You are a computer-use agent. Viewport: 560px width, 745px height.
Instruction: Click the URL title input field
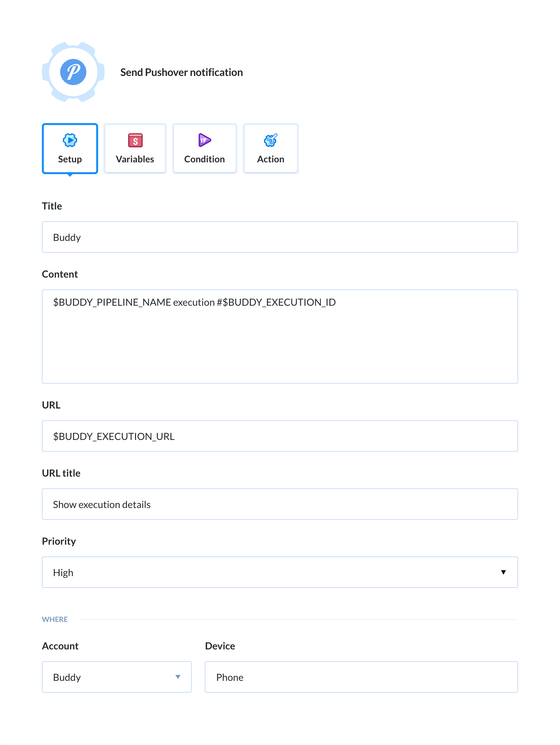click(x=280, y=504)
